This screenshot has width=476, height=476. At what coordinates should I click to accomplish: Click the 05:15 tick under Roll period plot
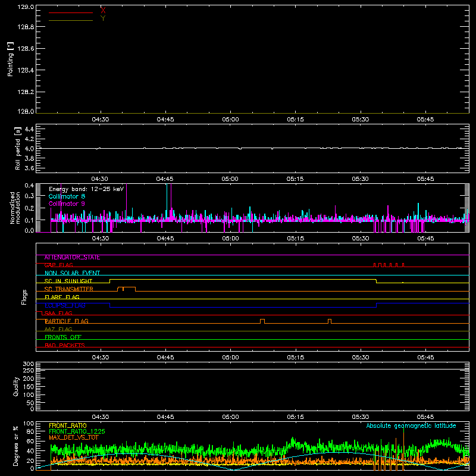click(x=295, y=179)
